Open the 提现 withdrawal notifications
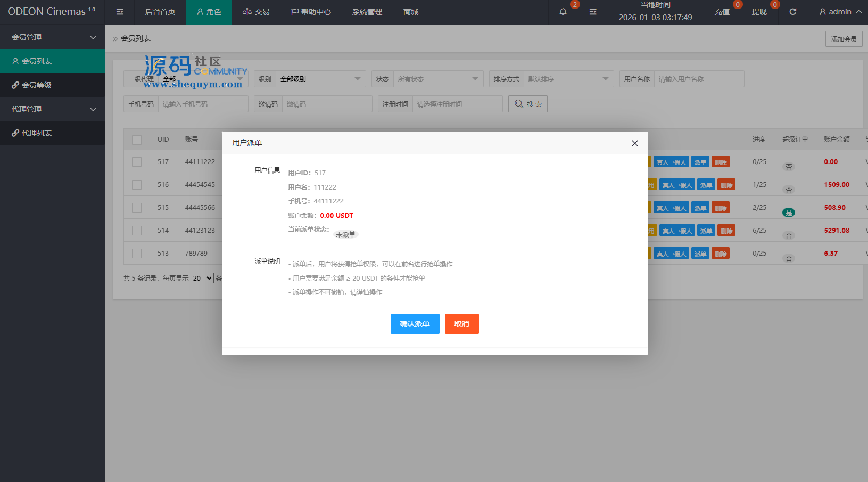Image resolution: width=868 pixels, height=482 pixels. (759, 12)
